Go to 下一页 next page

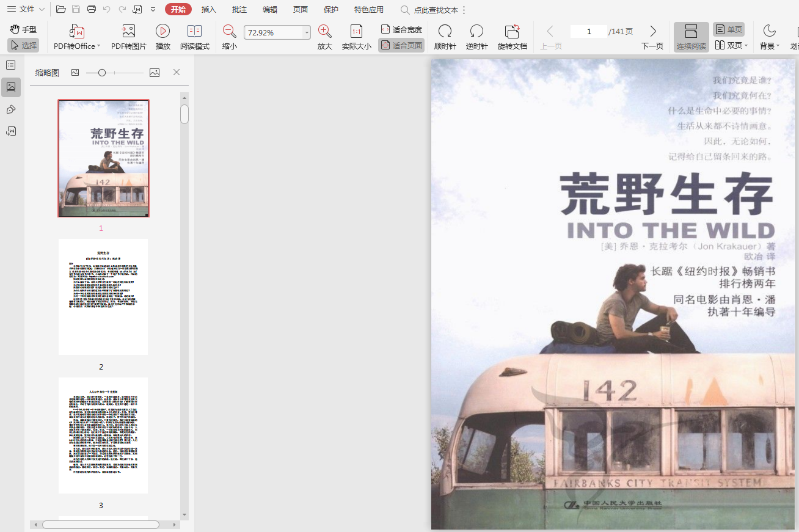tap(652, 37)
